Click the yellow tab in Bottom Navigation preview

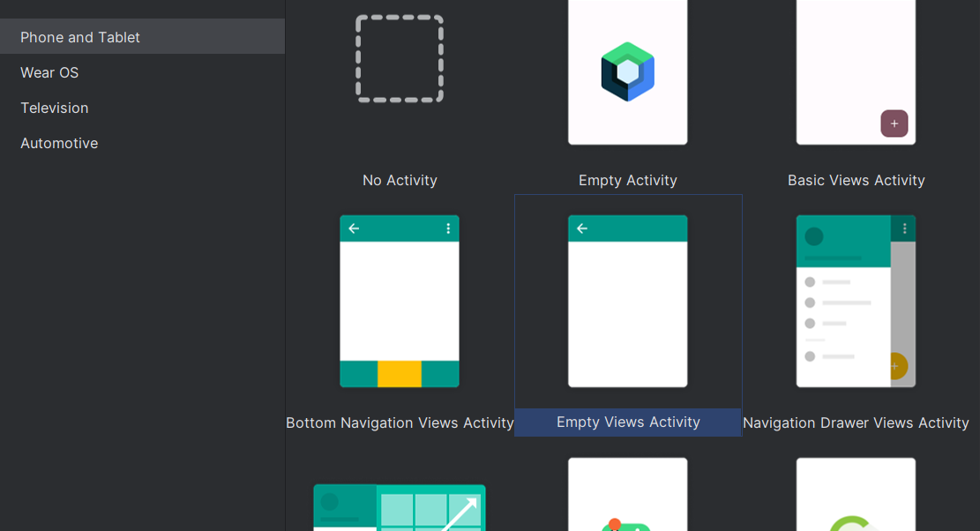(400, 374)
